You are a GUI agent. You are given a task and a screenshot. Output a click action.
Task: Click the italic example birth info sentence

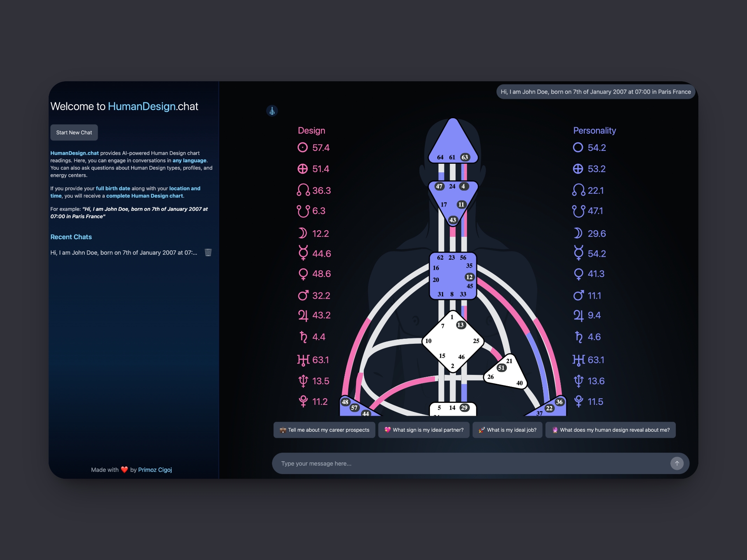pyautogui.click(x=129, y=213)
